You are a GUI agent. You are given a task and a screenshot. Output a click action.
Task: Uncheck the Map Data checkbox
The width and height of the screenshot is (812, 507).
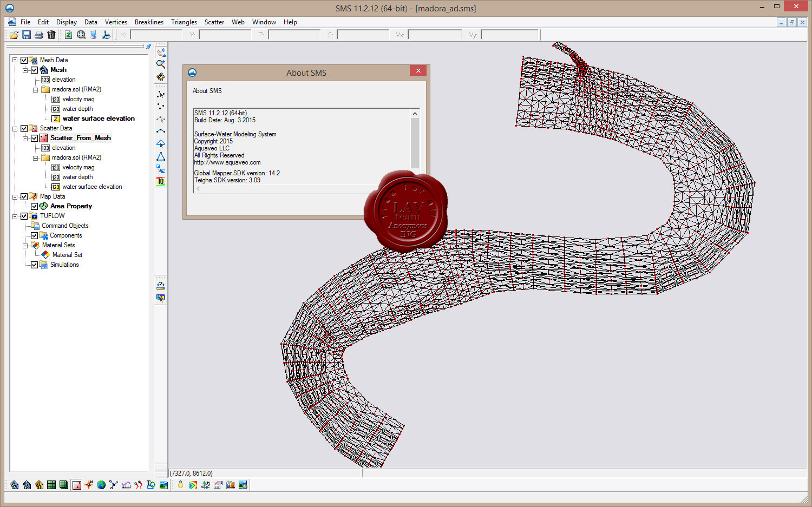pyautogui.click(x=24, y=196)
